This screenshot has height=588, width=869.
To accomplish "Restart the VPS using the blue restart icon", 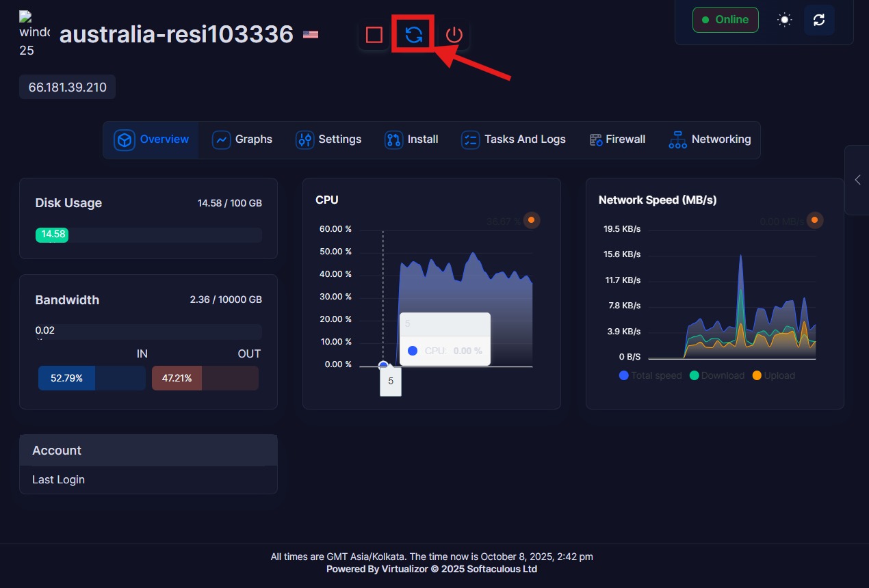I will click(x=413, y=35).
